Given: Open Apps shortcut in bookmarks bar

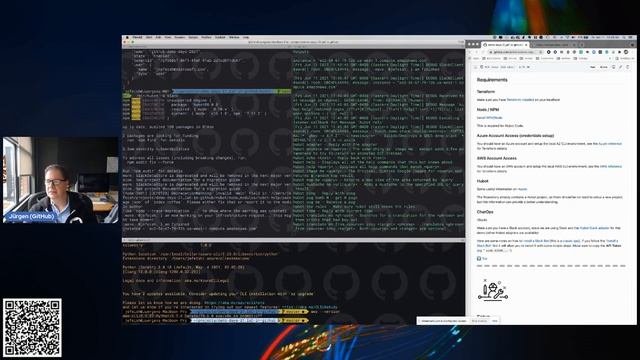Looking at the screenshot, I should [x=474, y=58].
